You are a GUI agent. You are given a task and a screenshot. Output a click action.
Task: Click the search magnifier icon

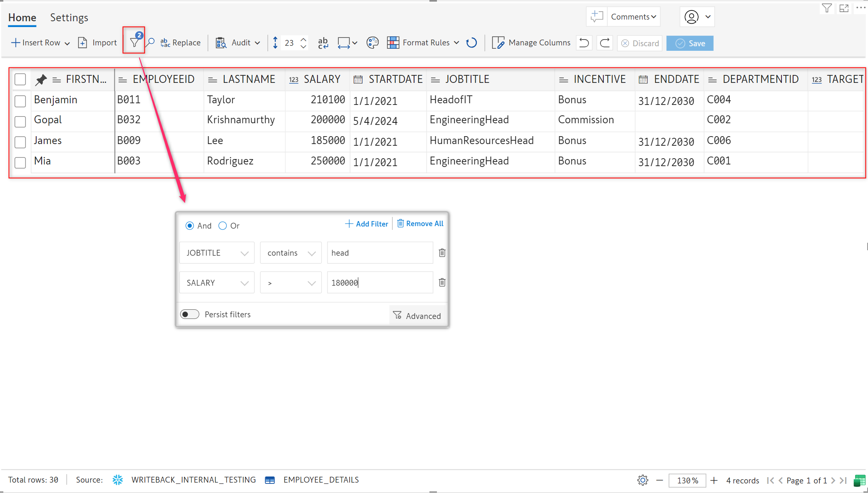click(151, 42)
